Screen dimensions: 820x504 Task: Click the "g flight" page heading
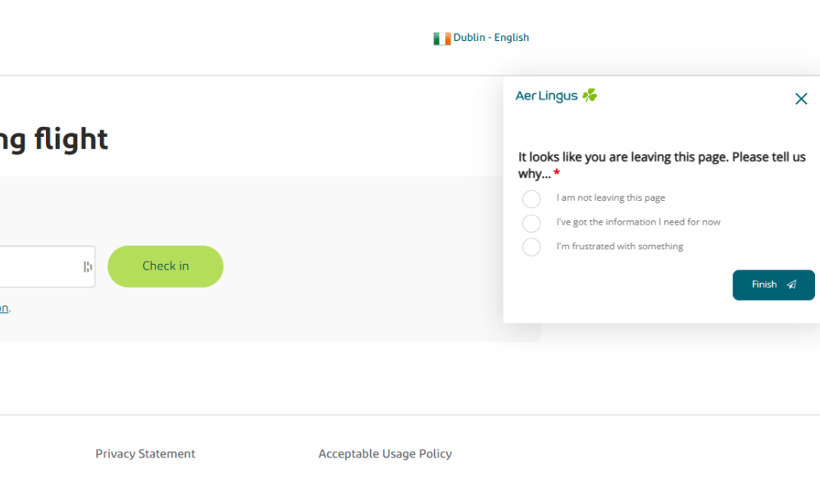pyautogui.click(x=53, y=138)
